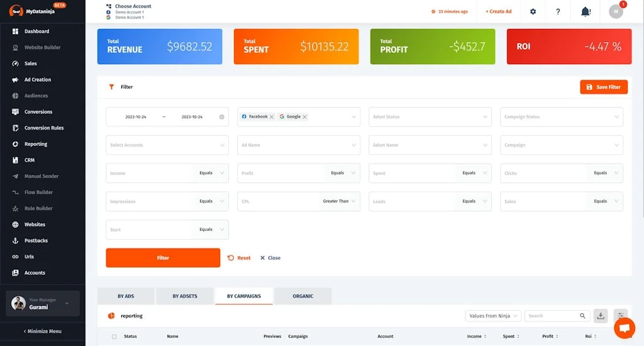The image size is (644, 346).
Task: Click the Total REVENUE card
Action: [160, 47]
